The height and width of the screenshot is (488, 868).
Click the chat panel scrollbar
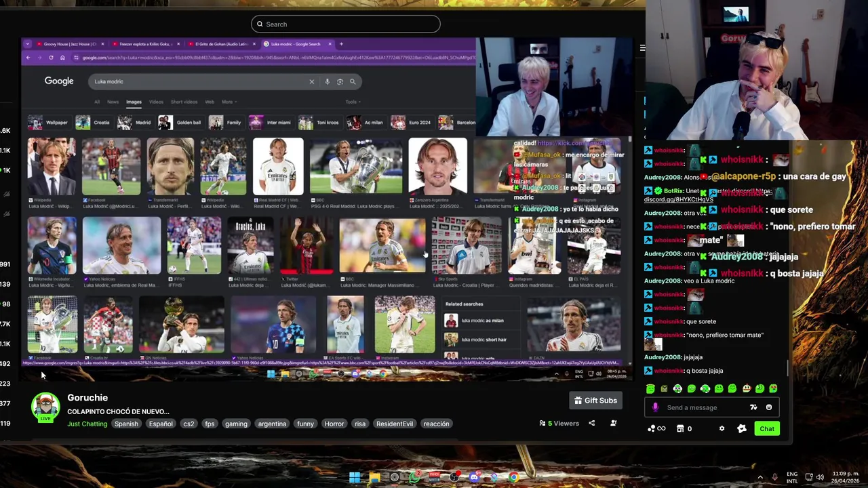click(788, 367)
